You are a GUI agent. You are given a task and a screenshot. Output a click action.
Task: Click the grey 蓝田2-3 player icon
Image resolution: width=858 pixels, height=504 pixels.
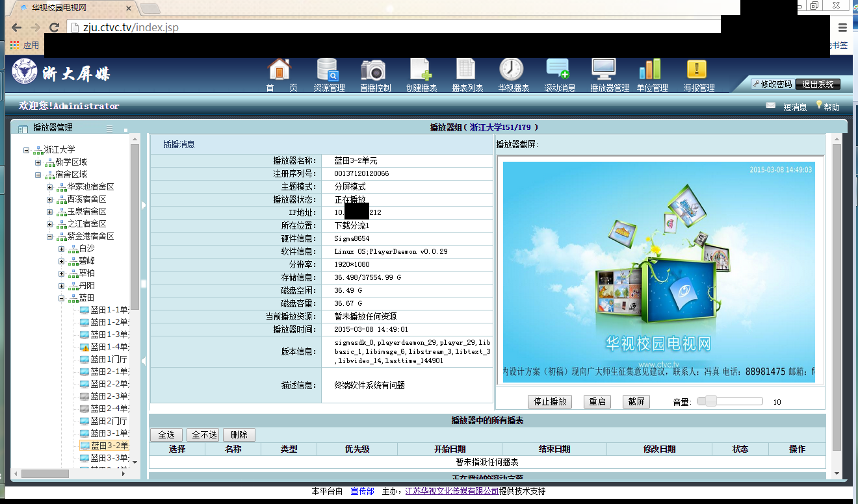[84, 396]
